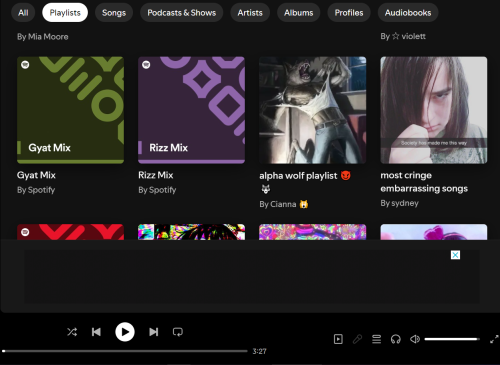Click most cringe embarrassing songs title
This screenshot has height=365, width=500.
tap(424, 182)
